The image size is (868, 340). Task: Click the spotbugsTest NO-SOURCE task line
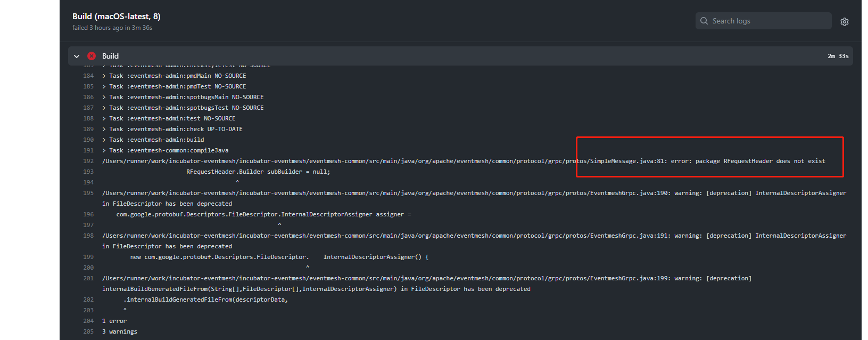183,108
